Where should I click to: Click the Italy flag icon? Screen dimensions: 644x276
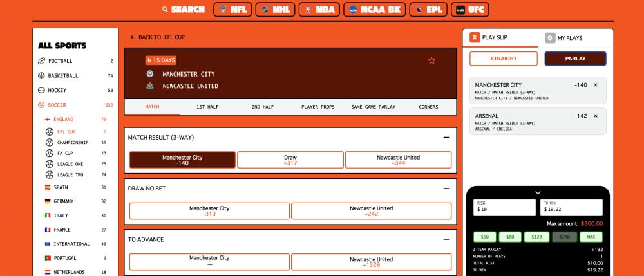tap(48, 216)
